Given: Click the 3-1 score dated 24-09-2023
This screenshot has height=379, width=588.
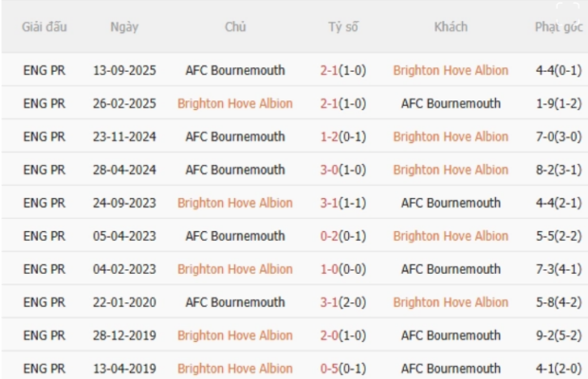Looking at the screenshot, I should (x=342, y=203).
